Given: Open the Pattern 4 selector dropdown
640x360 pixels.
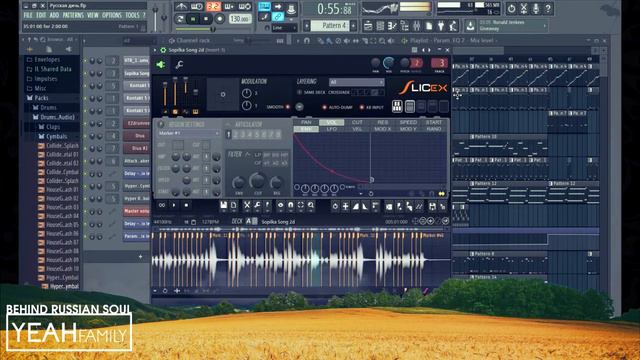Looking at the screenshot, I should point(331,26).
